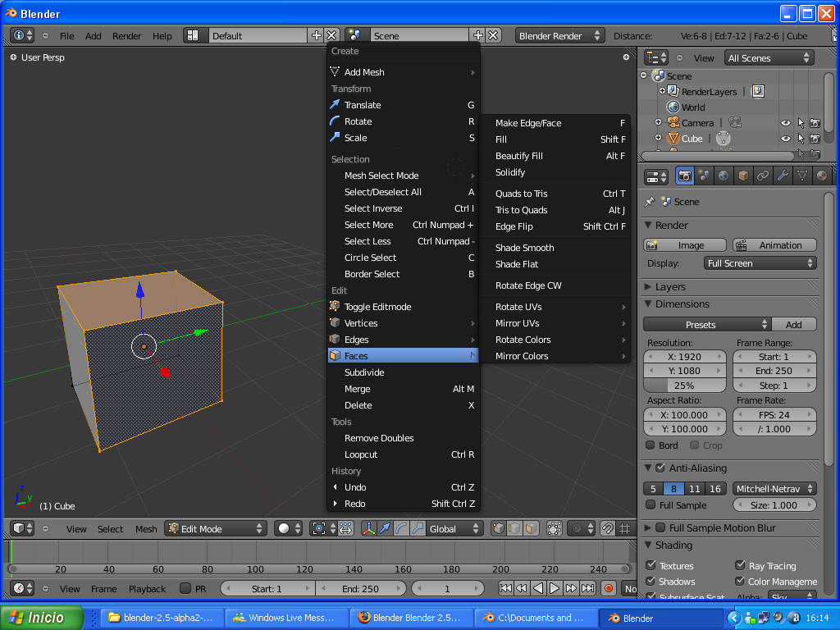Click the Size 1.000 filter slider
840x630 pixels.
coord(774,504)
